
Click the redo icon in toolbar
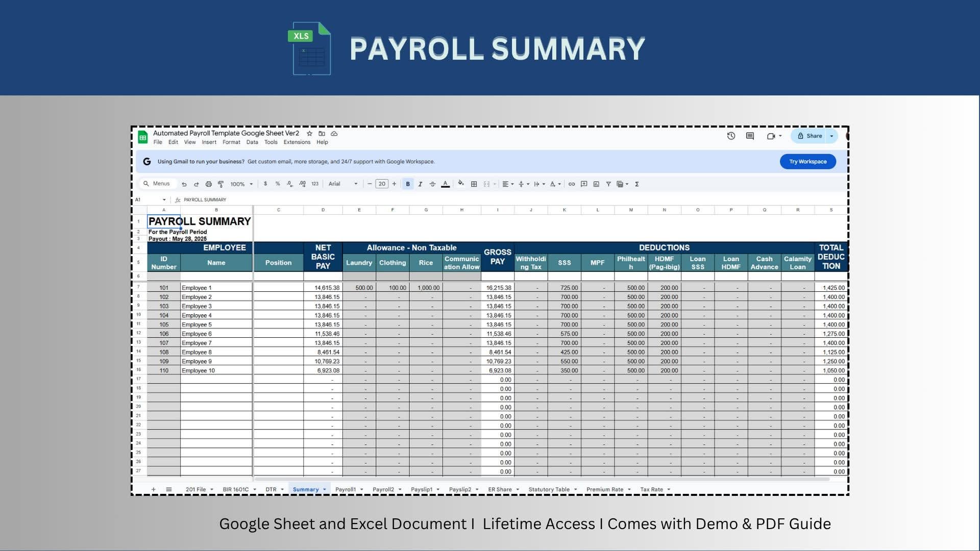196,184
